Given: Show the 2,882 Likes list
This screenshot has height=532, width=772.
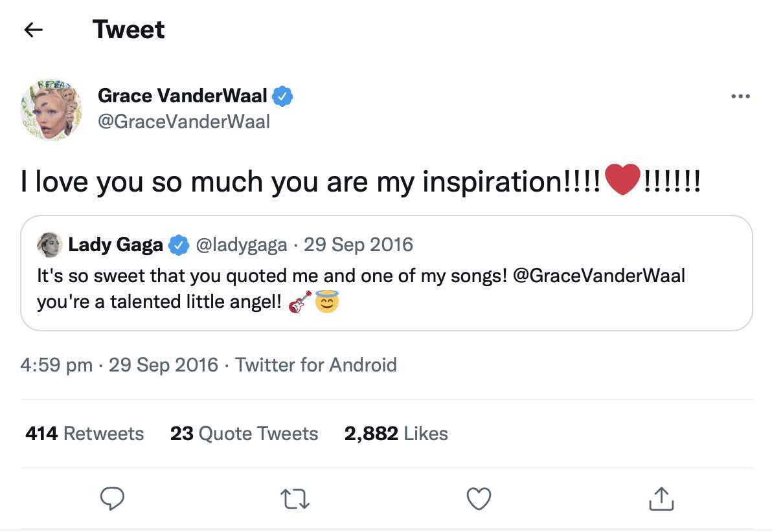Looking at the screenshot, I should point(396,434).
